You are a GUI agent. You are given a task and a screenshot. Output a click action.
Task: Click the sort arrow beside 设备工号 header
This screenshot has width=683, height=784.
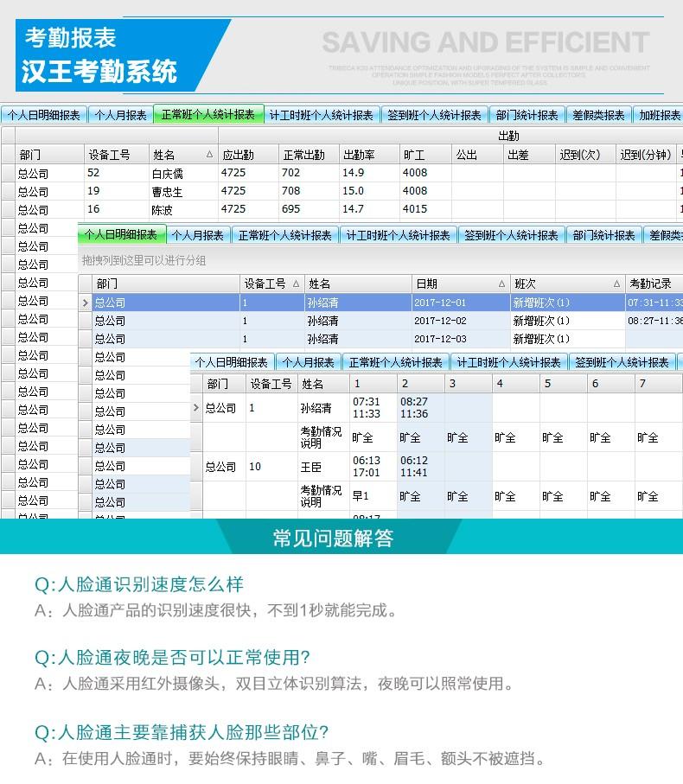(296, 284)
